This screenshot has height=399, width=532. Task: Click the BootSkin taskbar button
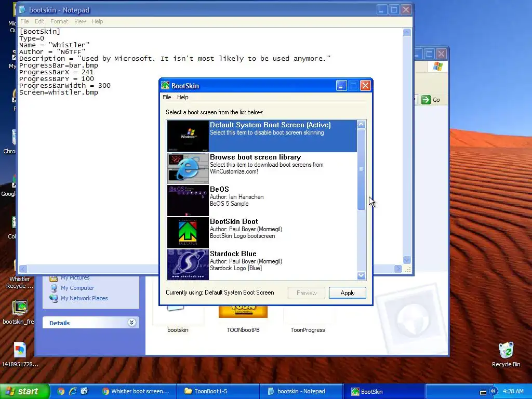point(384,391)
